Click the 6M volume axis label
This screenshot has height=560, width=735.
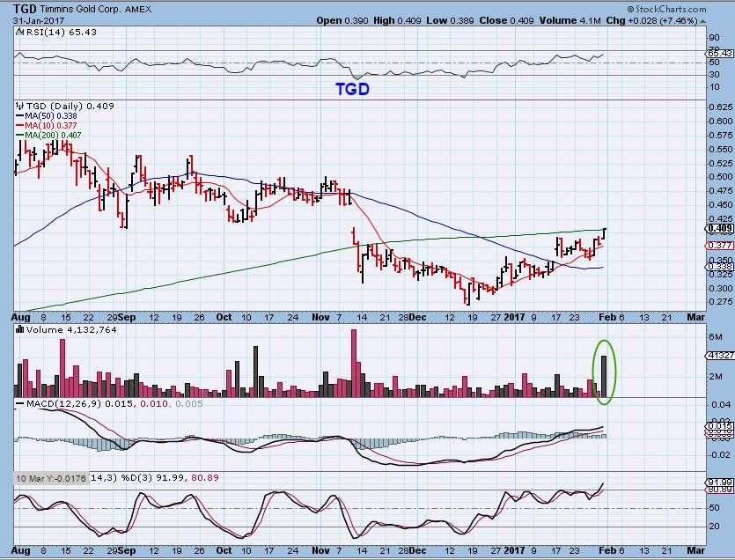(716, 336)
